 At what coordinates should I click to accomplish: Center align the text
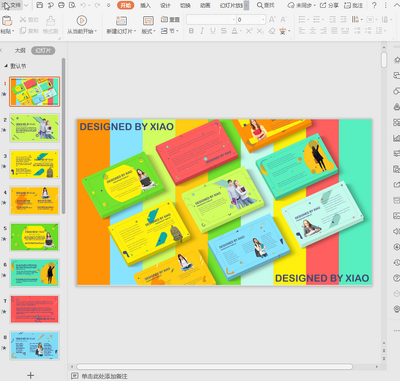[313, 31]
